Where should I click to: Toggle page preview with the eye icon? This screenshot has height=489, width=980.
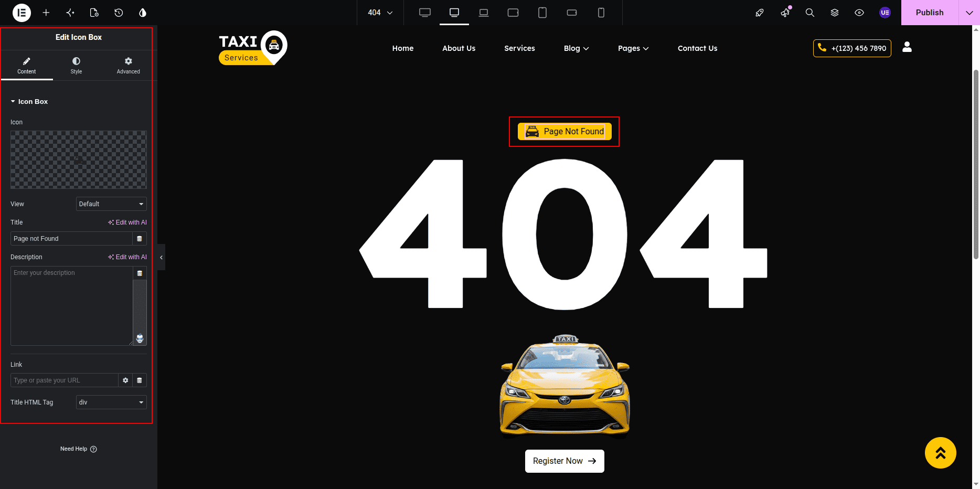click(859, 13)
